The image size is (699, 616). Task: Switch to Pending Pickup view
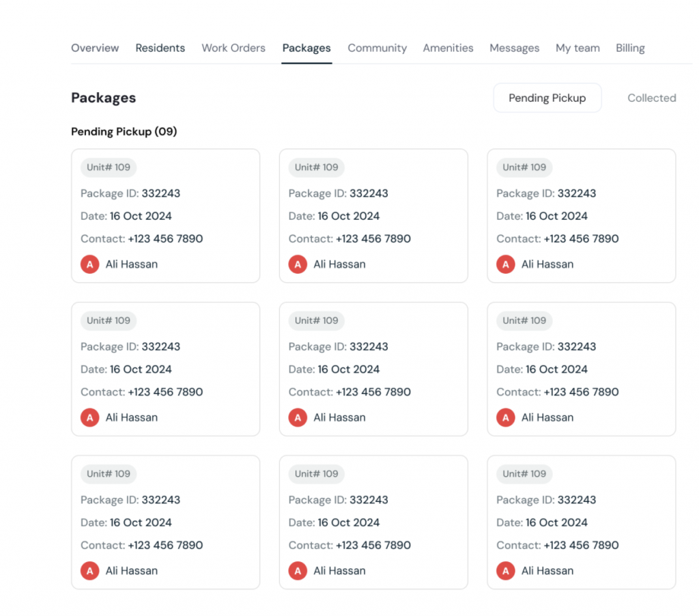(547, 98)
